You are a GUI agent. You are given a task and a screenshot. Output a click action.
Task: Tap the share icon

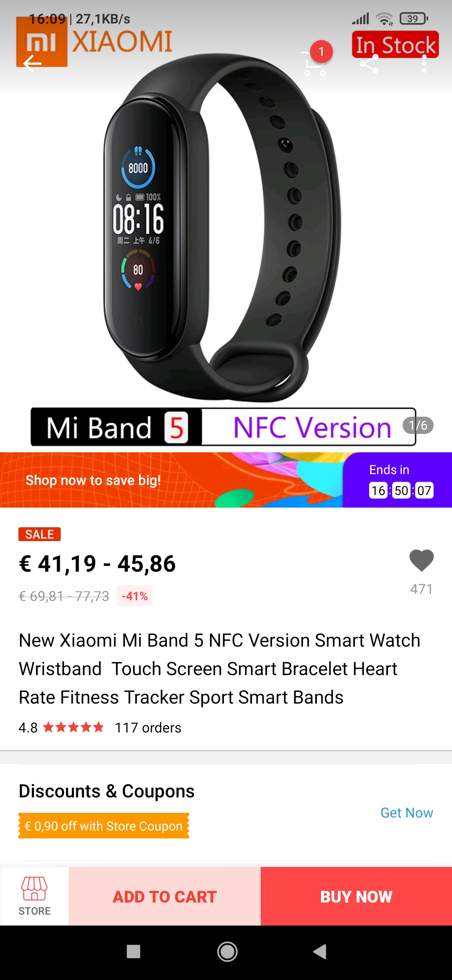point(369,64)
